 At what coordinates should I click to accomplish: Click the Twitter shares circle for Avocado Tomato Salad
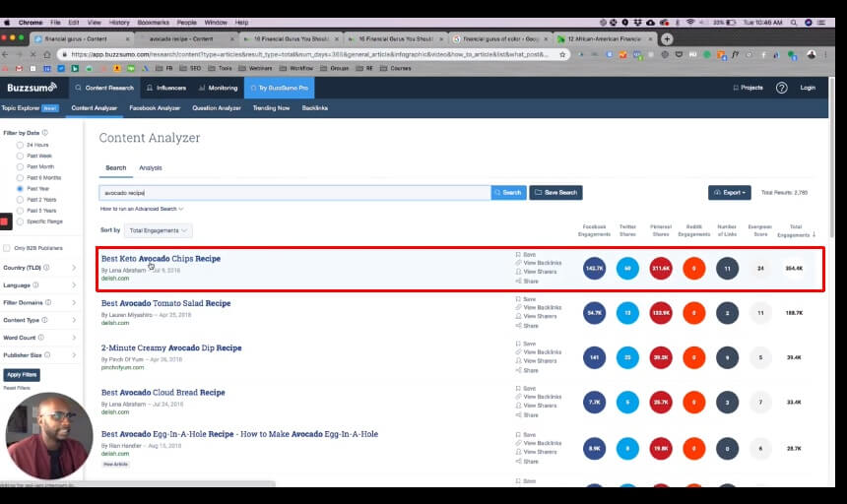pos(627,313)
